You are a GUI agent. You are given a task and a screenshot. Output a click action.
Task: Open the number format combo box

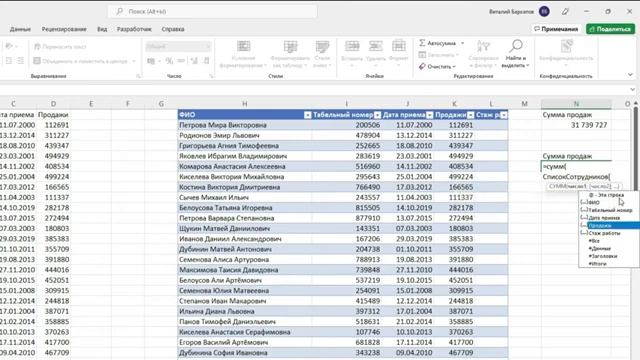point(178,47)
